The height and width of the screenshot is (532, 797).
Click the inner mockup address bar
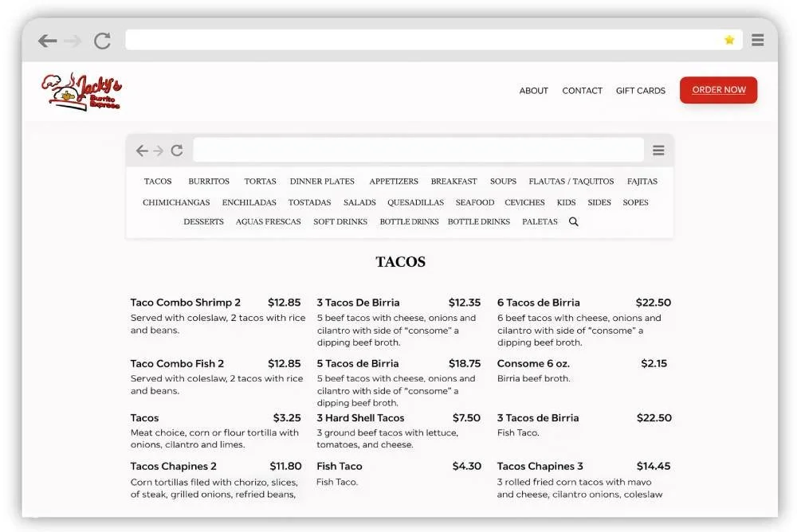point(418,150)
